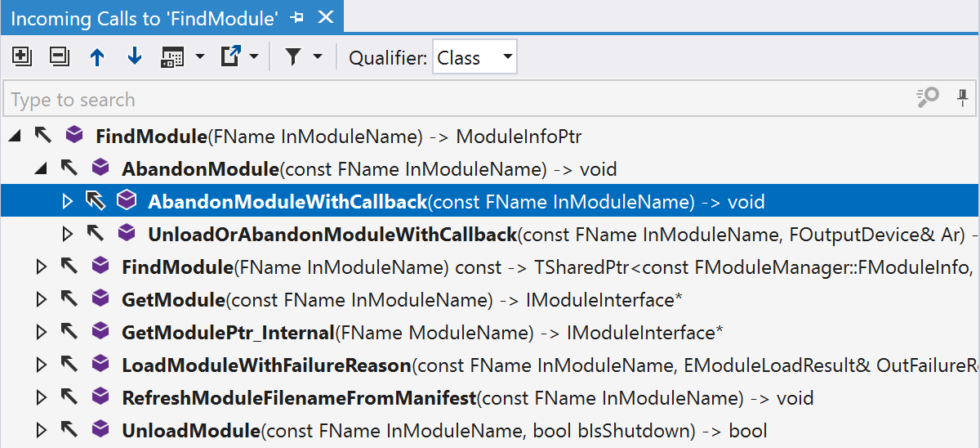Select the LoadModuleWithFailureReason entry

(x=265, y=365)
